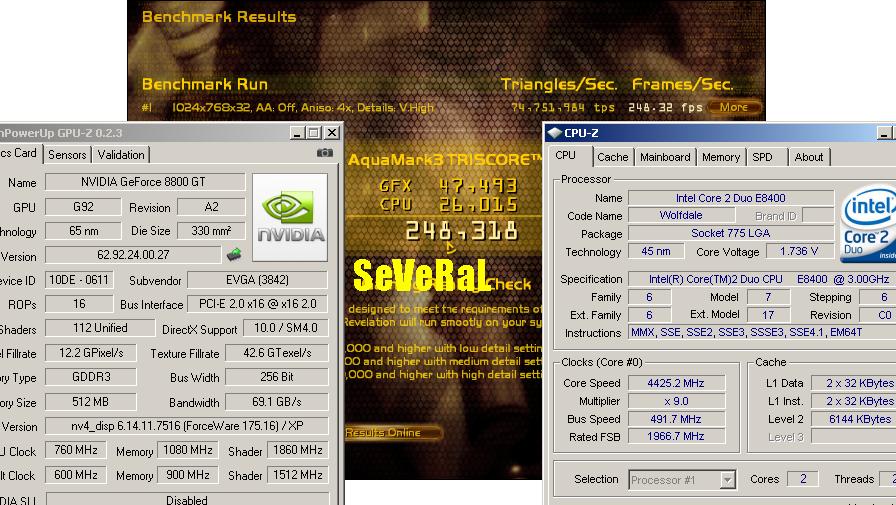Click the 1966.7 MHz rated FSB field
Screen dimensions: 896x505
677,436
